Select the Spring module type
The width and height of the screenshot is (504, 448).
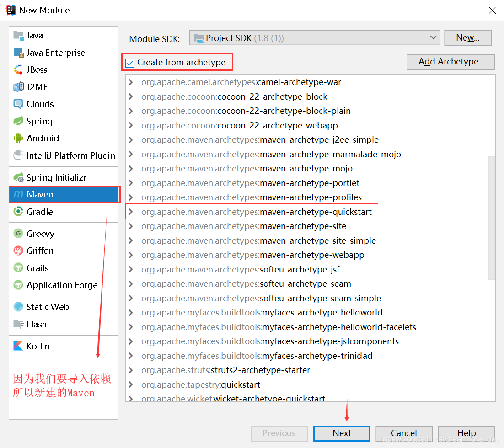pyautogui.click(x=64, y=121)
